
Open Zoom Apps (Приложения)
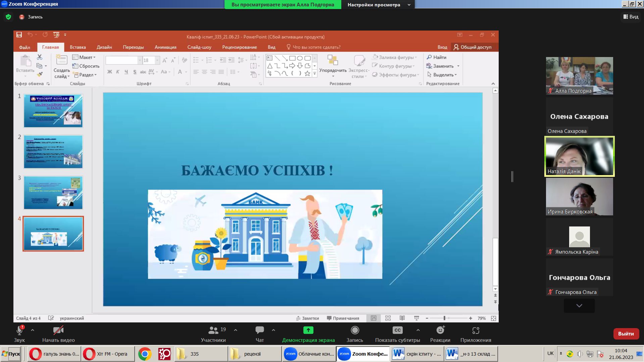click(476, 334)
